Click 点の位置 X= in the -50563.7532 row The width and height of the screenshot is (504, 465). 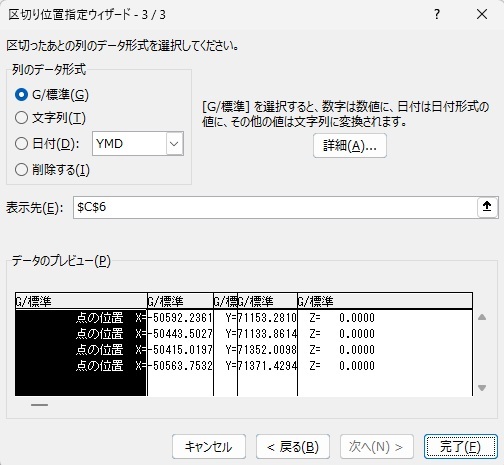pyautogui.click(x=111, y=366)
